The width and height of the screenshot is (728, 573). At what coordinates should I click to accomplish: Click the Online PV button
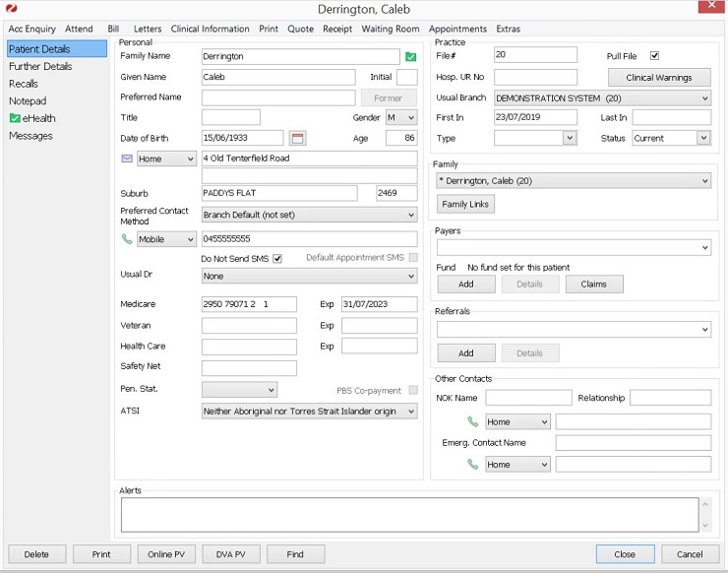coord(166,554)
